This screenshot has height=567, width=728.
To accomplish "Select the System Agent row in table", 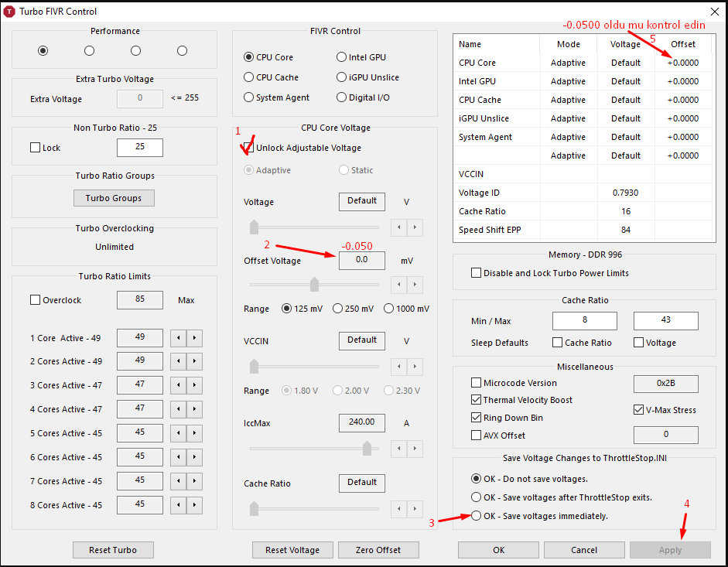I will pos(584,137).
